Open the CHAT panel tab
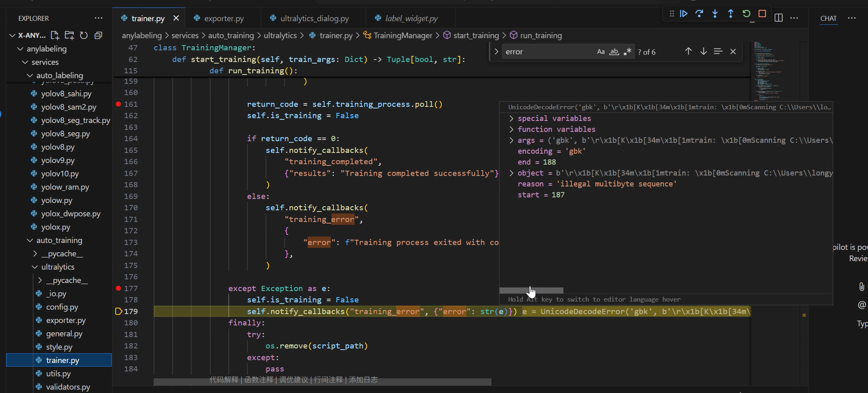The width and height of the screenshot is (868, 393). pos(828,18)
